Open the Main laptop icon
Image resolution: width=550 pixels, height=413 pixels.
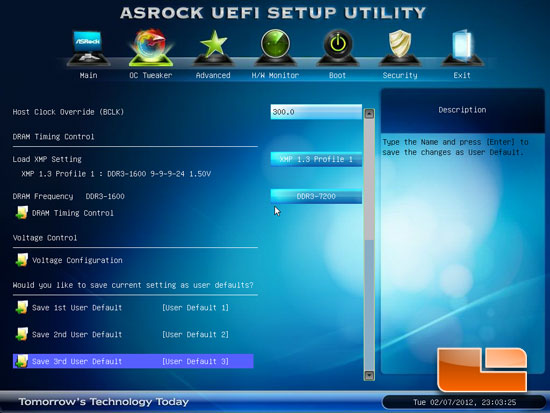pyautogui.click(x=88, y=48)
